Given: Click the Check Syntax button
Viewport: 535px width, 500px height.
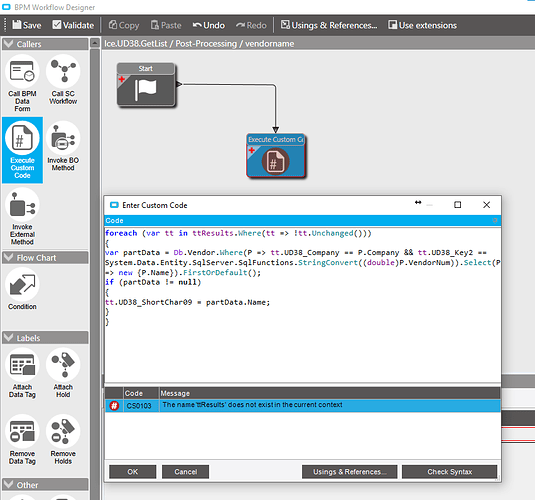Looking at the screenshot, I should click(x=449, y=472).
